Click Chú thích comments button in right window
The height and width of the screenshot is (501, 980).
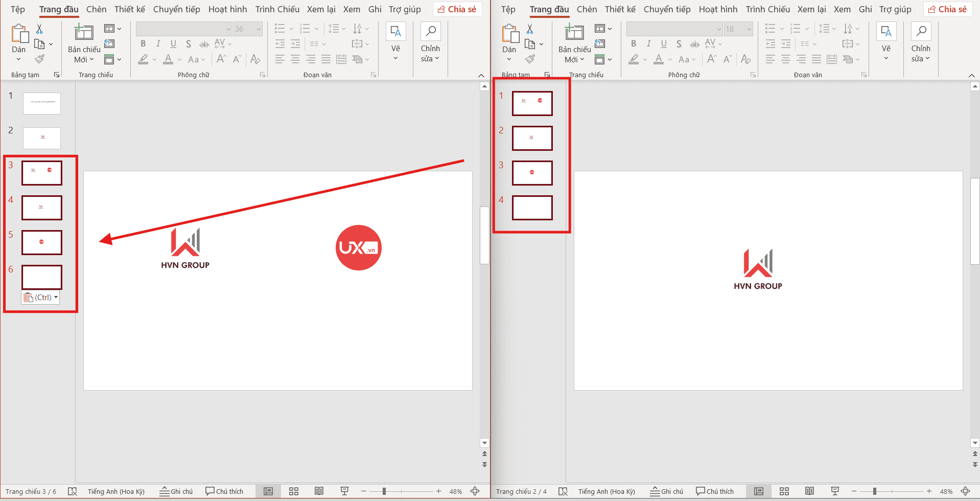click(x=715, y=491)
